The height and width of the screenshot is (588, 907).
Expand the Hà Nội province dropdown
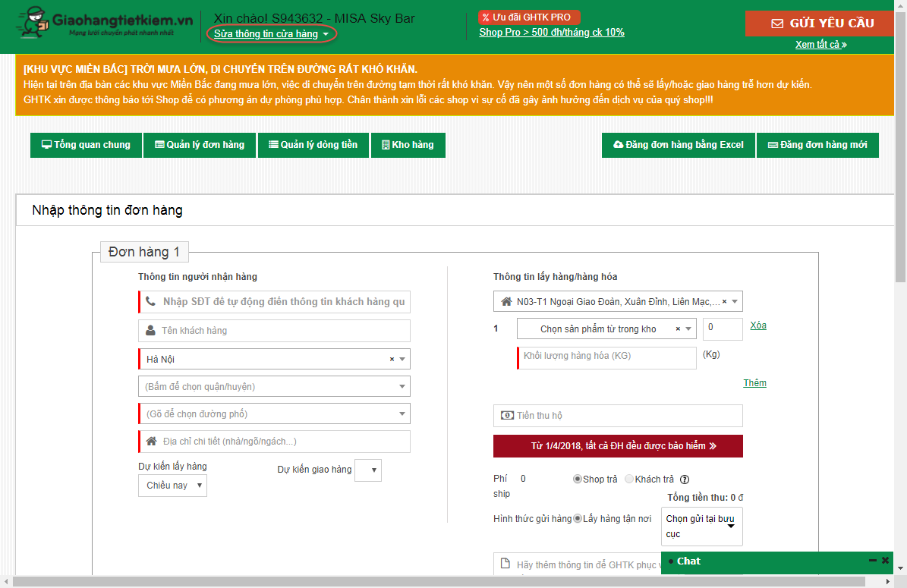coord(402,359)
